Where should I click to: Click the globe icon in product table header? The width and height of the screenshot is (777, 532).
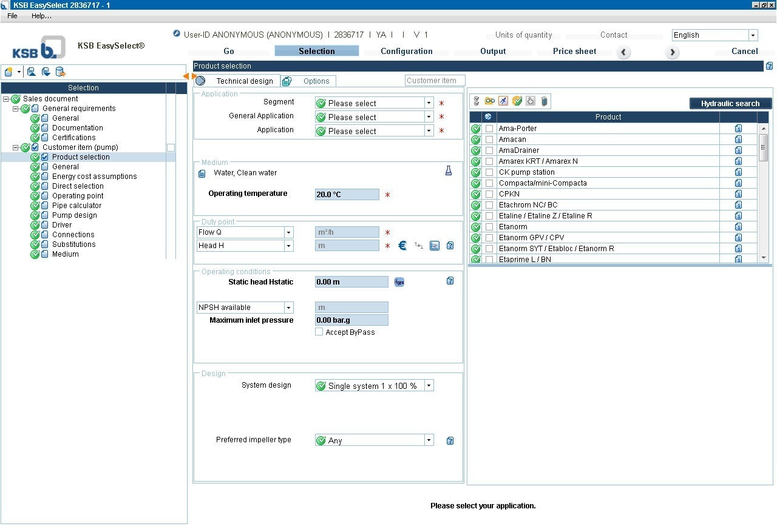[488, 116]
